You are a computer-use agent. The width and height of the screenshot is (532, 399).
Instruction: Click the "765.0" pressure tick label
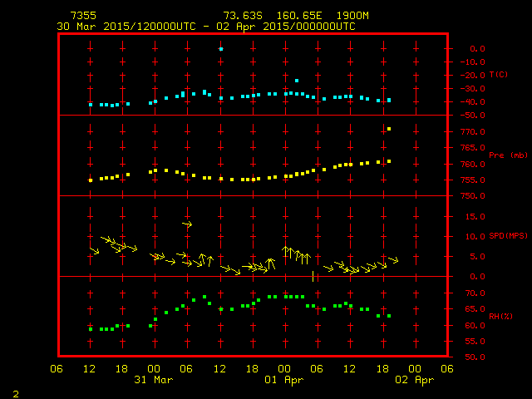tap(473, 148)
